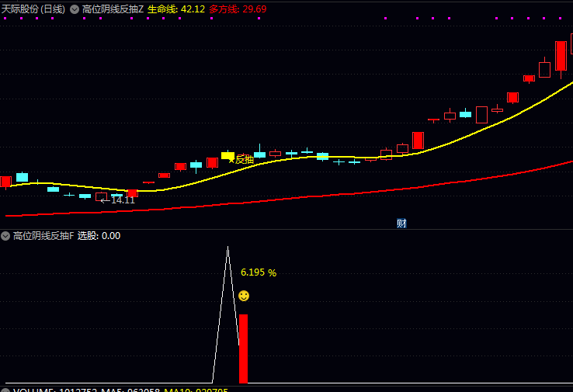The width and height of the screenshot is (573, 392).
Task: Click the 选股: 0.00 value label
Action: pyautogui.click(x=99, y=236)
